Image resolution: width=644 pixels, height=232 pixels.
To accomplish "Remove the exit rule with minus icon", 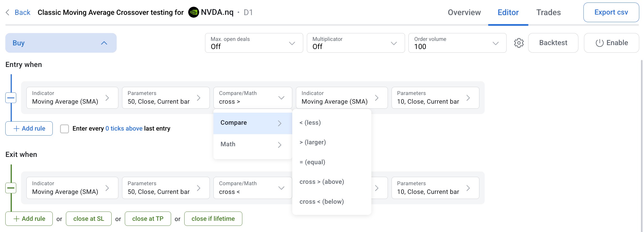I will (11, 188).
